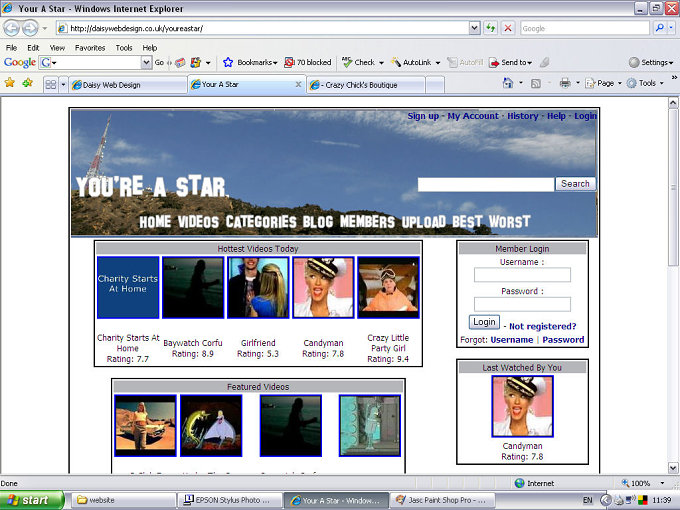680x510 pixels.
Task: Click the Member Login button
Action: click(484, 322)
